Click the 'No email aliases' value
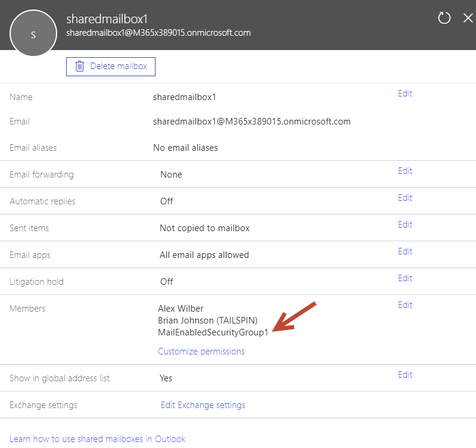 [185, 148]
